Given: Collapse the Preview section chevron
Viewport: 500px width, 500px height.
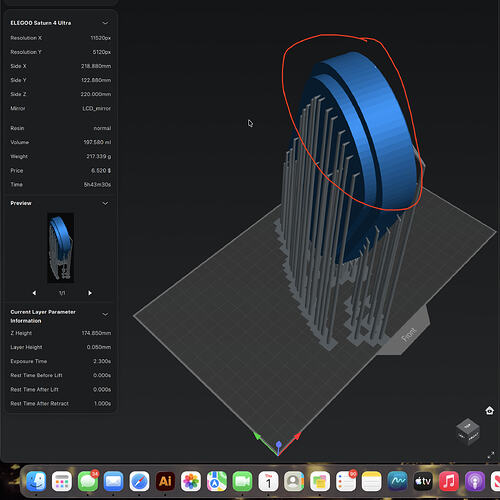Looking at the screenshot, I should coord(105,203).
